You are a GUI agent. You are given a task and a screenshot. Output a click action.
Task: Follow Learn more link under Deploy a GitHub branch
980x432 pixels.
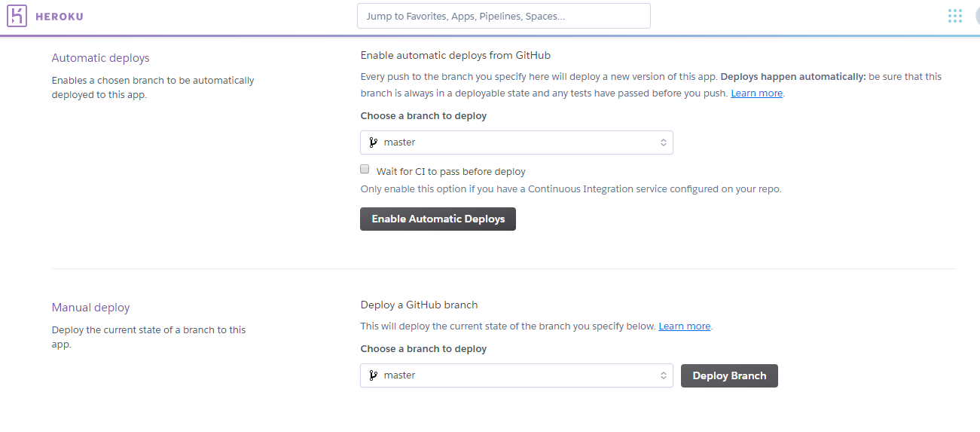(684, 326)
